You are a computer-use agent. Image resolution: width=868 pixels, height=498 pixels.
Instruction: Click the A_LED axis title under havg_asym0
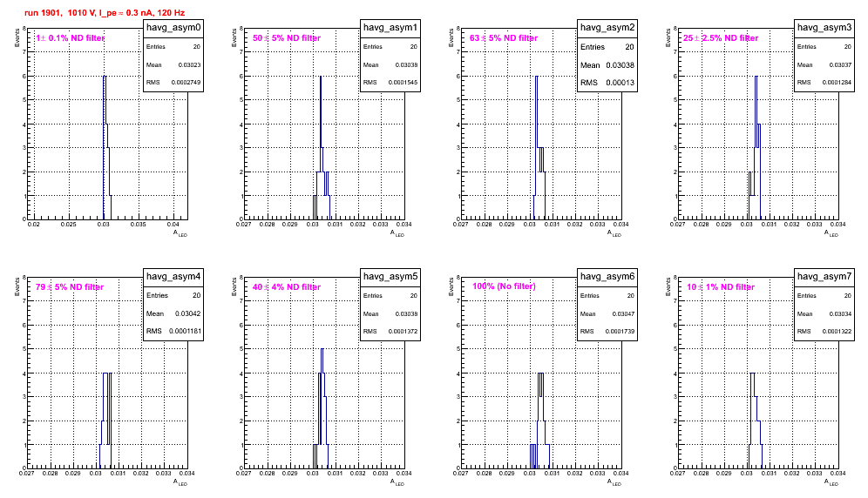point(180,233)
